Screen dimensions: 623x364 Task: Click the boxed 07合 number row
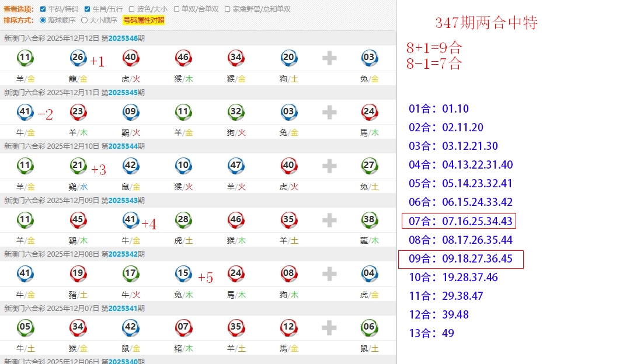pyautogui.click(x=458, y=221)
